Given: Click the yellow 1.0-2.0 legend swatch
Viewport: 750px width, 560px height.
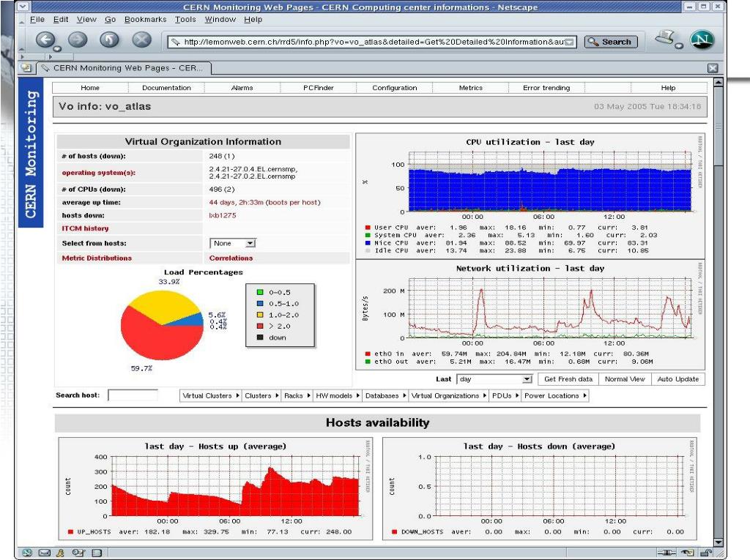Looking at the screenshot, I should click(260, 315).
